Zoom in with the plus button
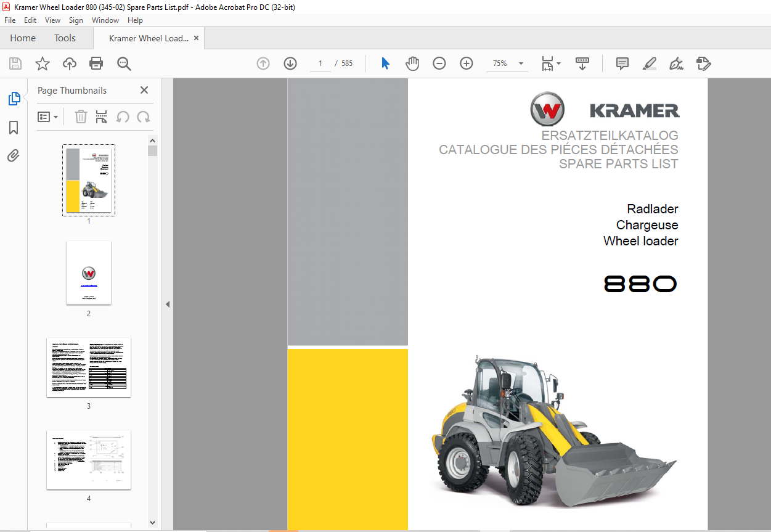Image resolution: width=771 pixels, height=532 pixels. point(467,63)
